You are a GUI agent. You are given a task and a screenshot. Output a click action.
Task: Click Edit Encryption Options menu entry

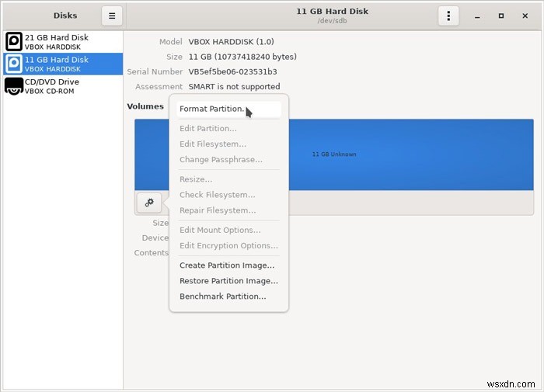[x=228, y=246]
